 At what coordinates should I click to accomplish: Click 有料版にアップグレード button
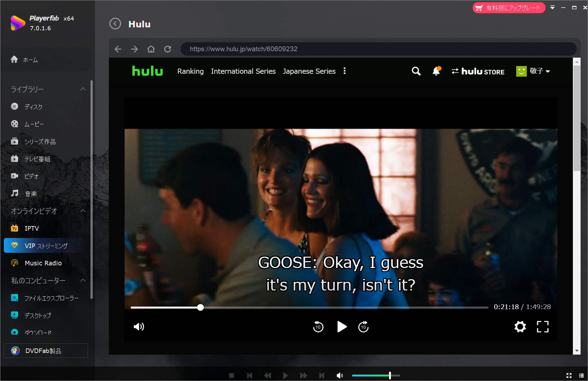pyautogui.click(x=509, y=8)
